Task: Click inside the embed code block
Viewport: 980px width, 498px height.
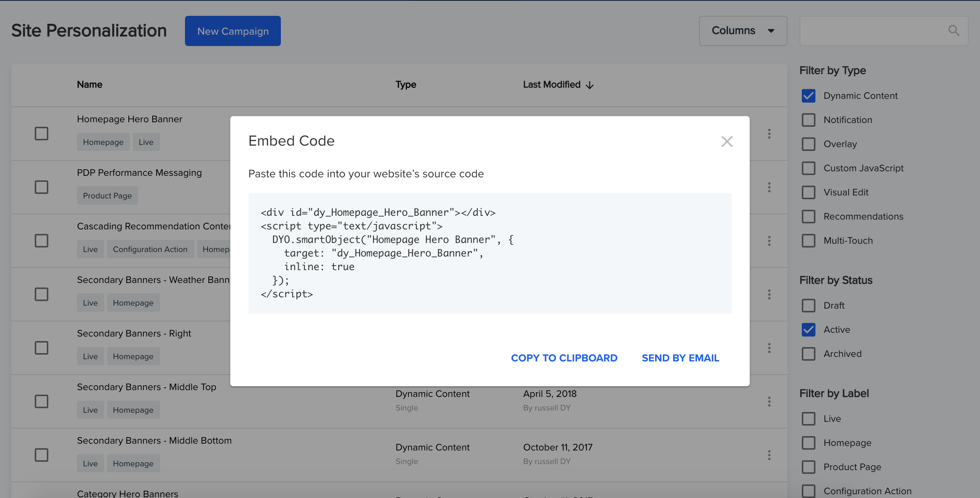Action: tap(490, 253)
